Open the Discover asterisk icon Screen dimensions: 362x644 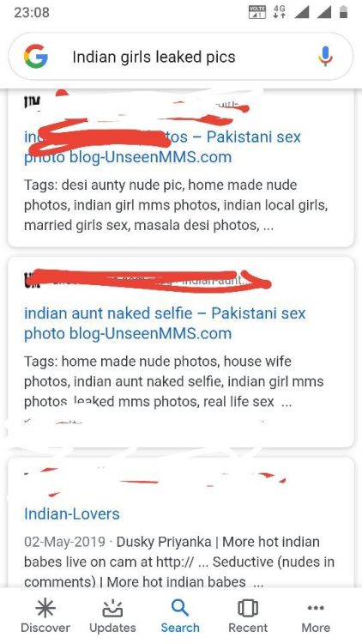pos(45,608)
